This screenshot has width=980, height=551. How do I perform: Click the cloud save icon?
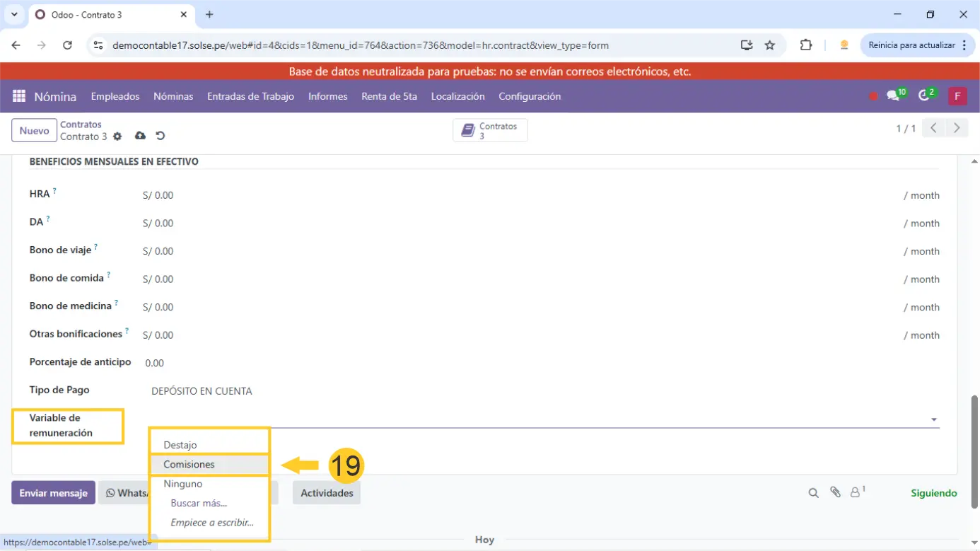(x=140, y=136)
